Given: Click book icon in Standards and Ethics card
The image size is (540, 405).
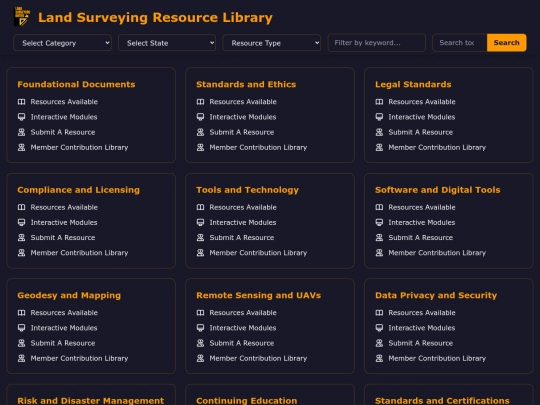Looking at the screenshot, I should [200, 102].
